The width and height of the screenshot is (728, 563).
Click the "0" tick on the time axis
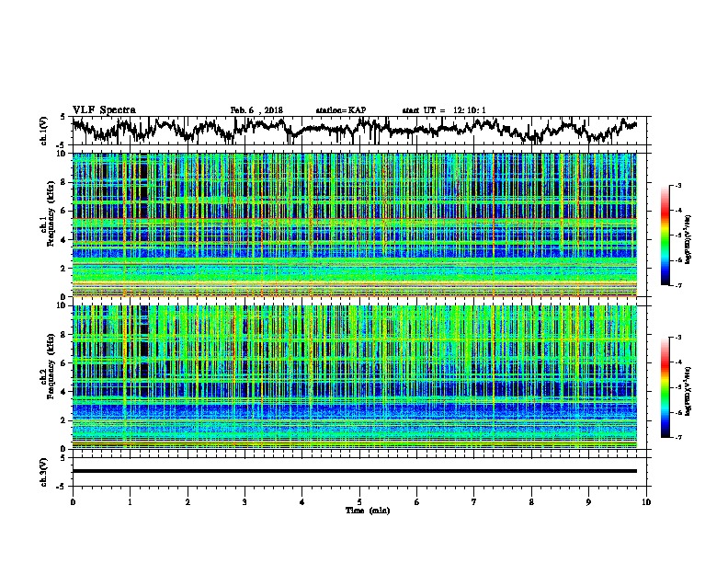(x=73, y=501)
